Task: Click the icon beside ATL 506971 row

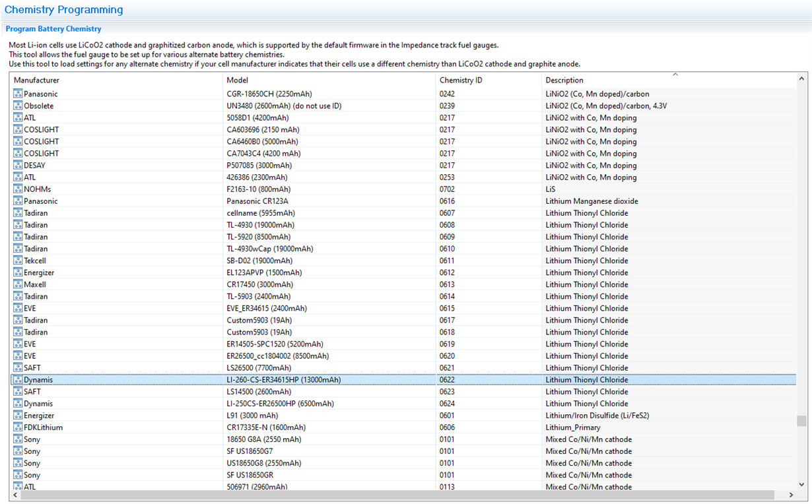Action: pyautogui.click(x=18, y=486)
